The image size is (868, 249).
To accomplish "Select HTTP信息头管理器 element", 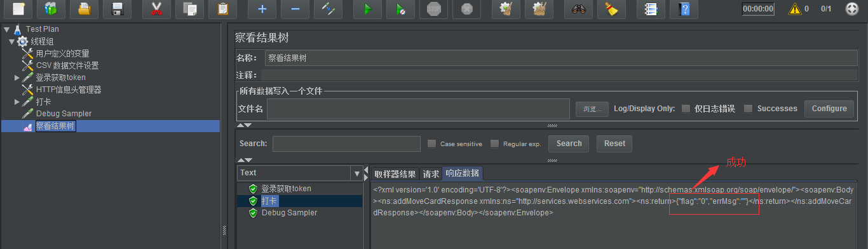I will (69, 90).
